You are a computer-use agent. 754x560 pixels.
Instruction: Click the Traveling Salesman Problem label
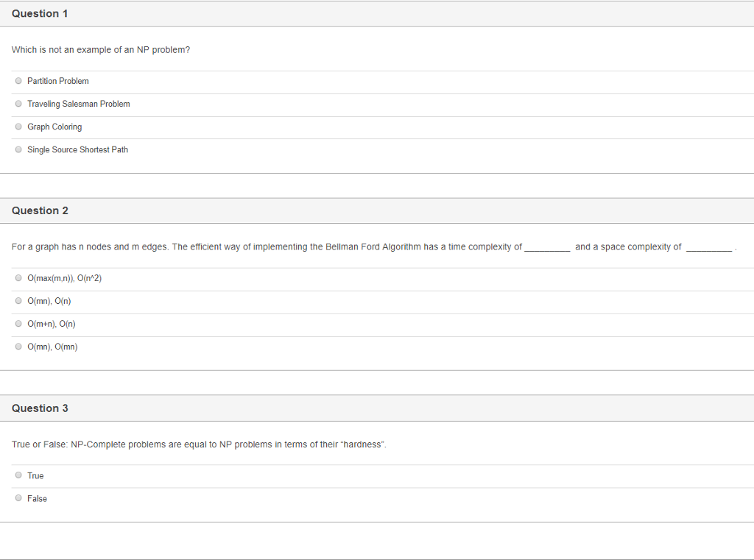[x=78, y=104]
